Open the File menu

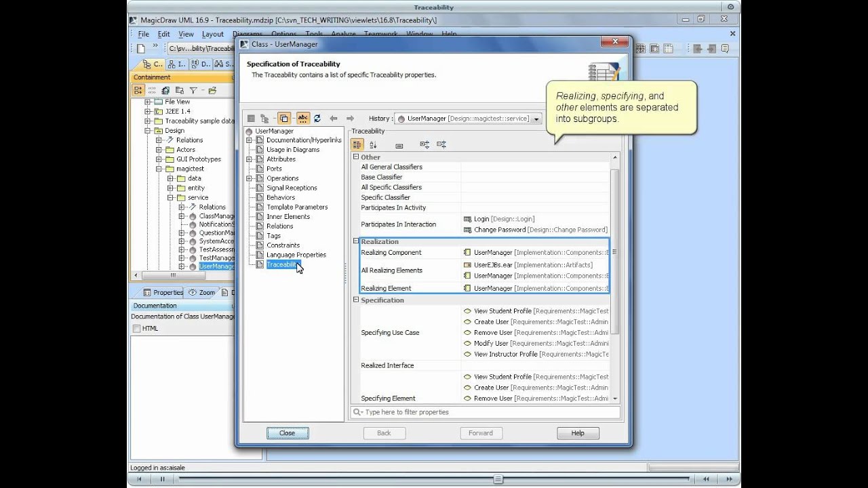[144, 34]
